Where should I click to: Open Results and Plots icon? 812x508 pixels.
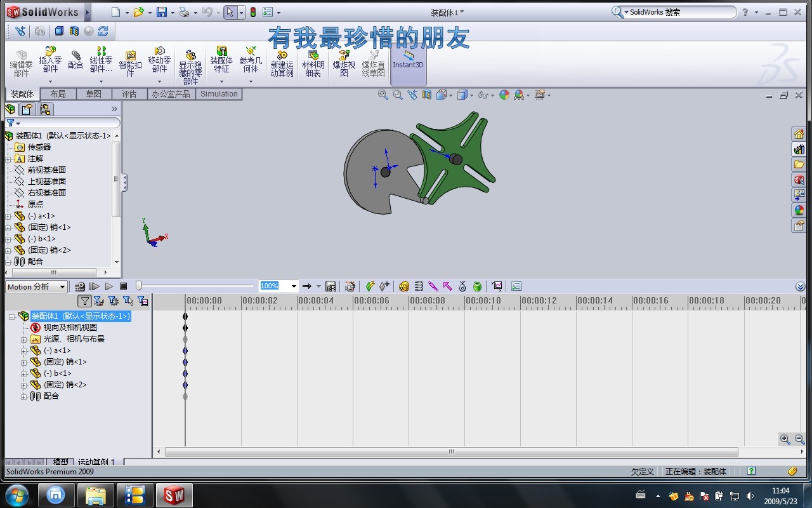tap(497, 286)
